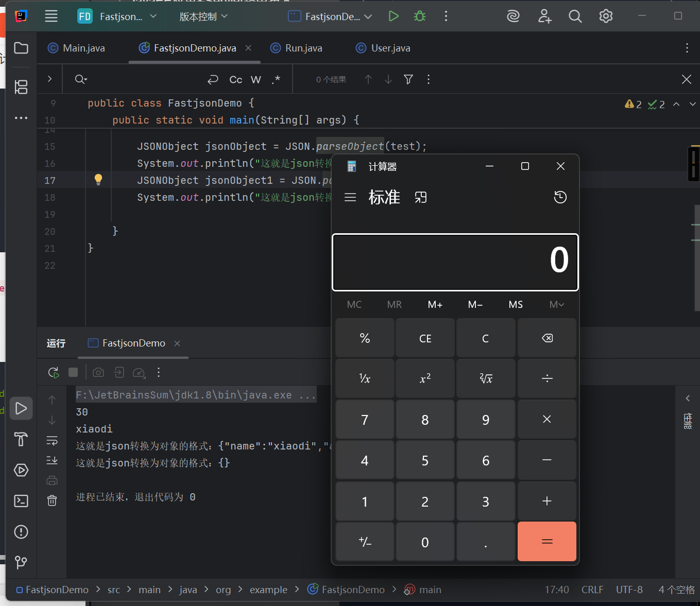Open more run actions menu in title bar
The width and height of the screenshot is (700, 606).
click(x=446, y=16)
